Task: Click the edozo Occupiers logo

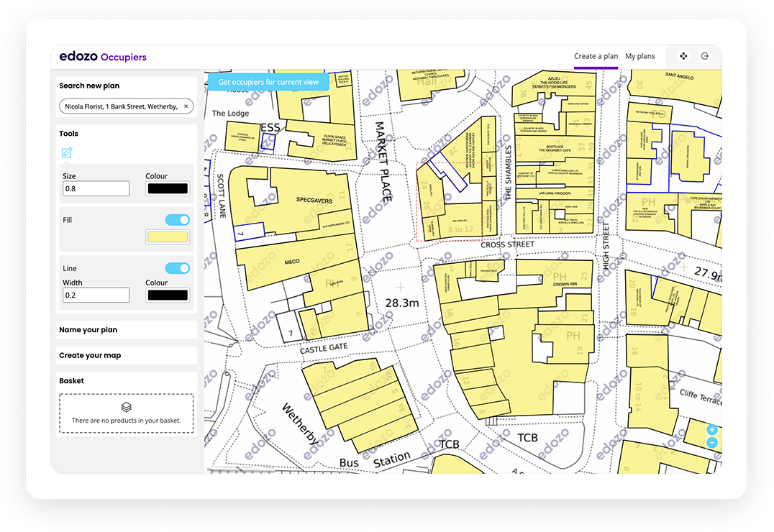Action: (x=103, y=57)
